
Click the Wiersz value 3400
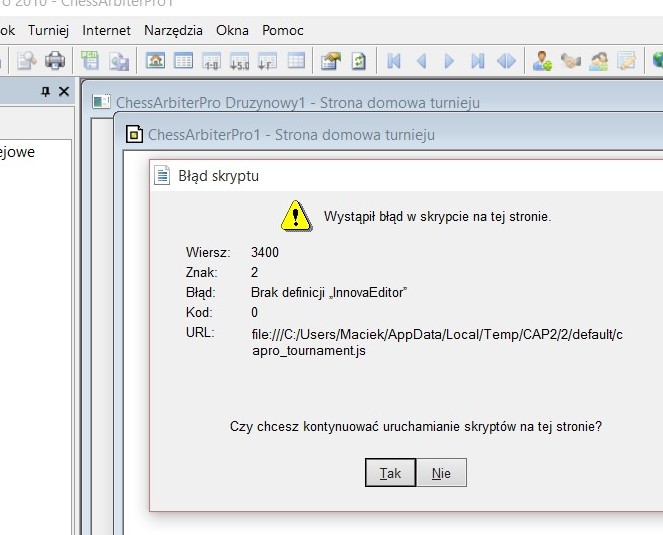click(265, 252)
